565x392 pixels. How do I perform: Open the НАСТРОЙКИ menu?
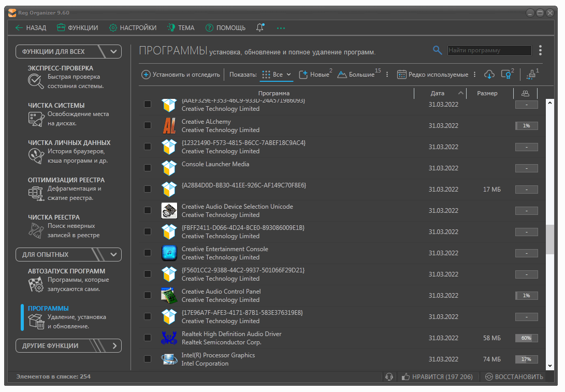133,28
